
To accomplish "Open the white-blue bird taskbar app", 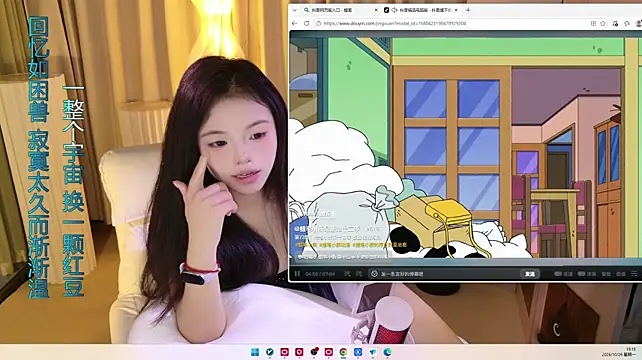I will click(x=373, y=352).
